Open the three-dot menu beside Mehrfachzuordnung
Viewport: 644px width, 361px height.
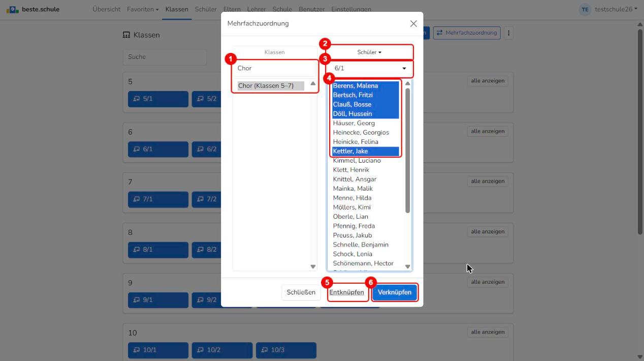tap(508, 33)
